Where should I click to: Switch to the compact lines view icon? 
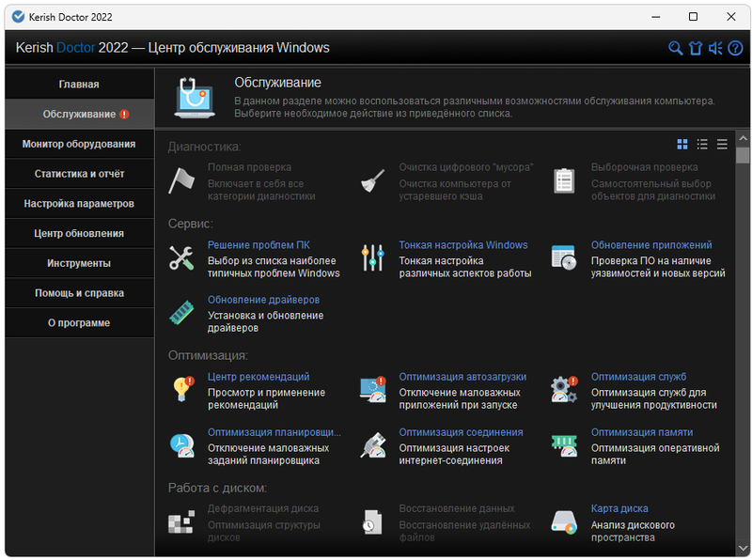pos(722,145)
